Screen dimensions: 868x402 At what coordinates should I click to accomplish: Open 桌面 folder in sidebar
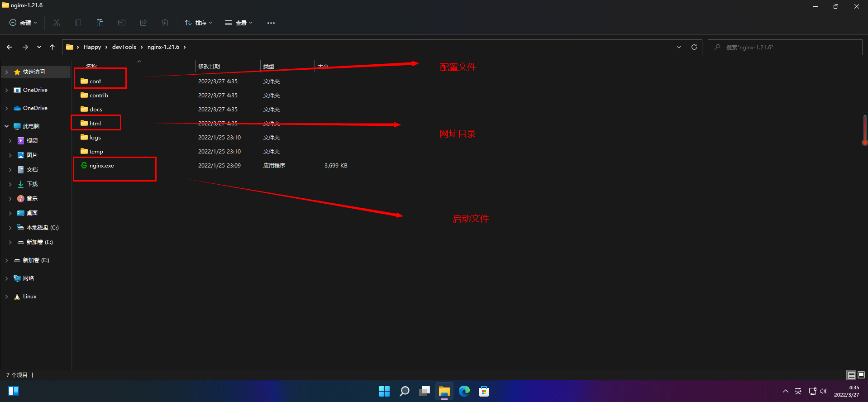[32, 213]
